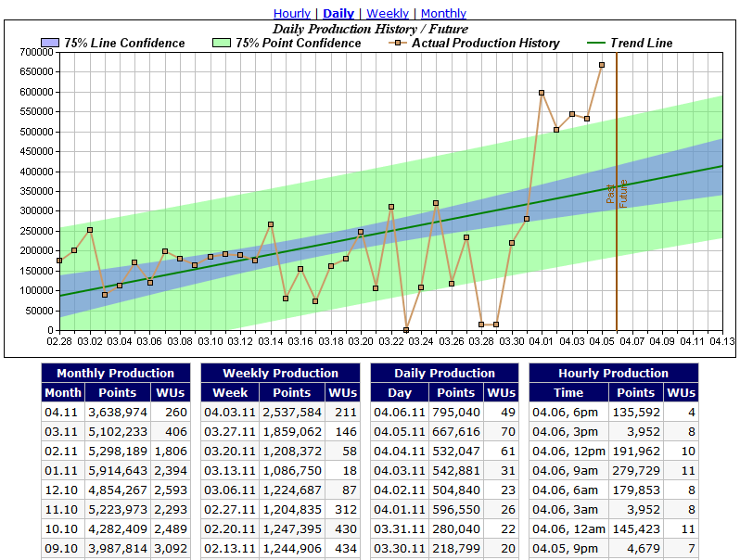Click weekly points value 1,247,395
This screenshot has width=740, height=560.
pyautogui.click(x=292, y=529)
